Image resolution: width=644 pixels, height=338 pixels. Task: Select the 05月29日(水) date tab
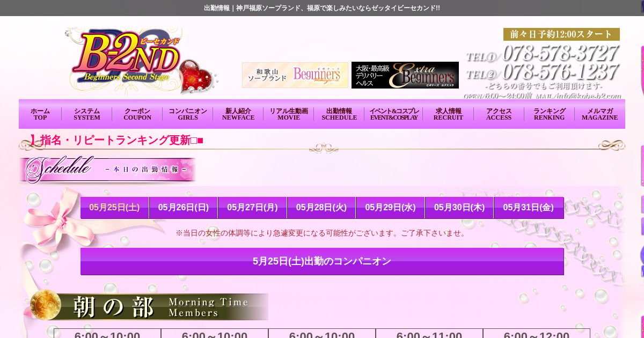tap(390, 208)
